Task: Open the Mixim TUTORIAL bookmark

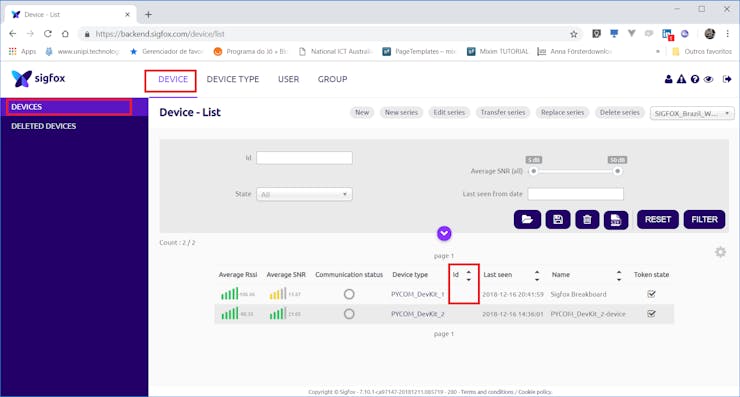Action: click(498, 51)
